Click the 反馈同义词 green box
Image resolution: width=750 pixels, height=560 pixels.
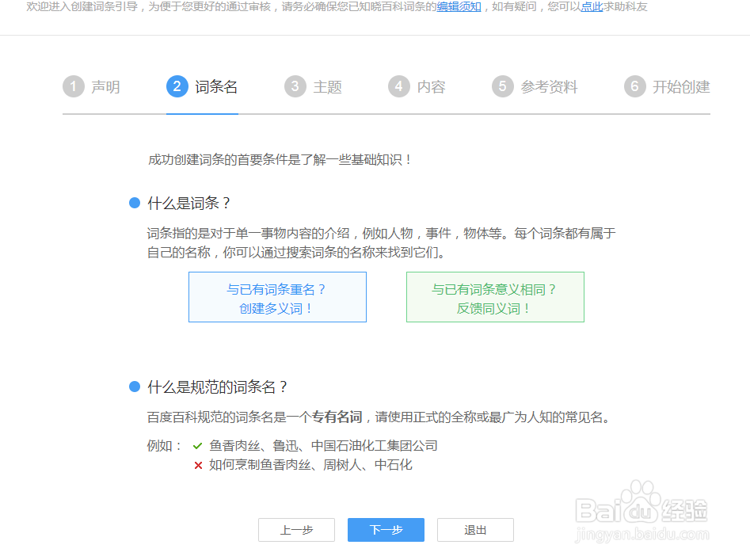coord(495,297)
